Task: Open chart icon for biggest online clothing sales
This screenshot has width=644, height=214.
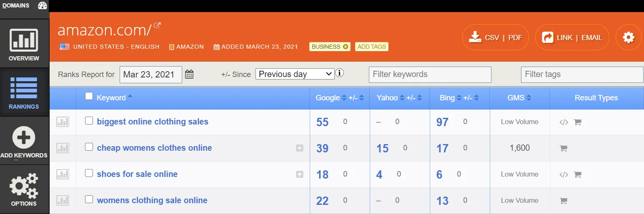Action: (63, 122)
